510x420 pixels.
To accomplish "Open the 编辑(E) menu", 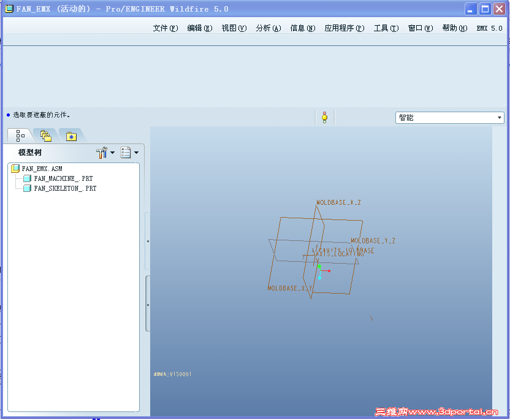I will [200, 28].
